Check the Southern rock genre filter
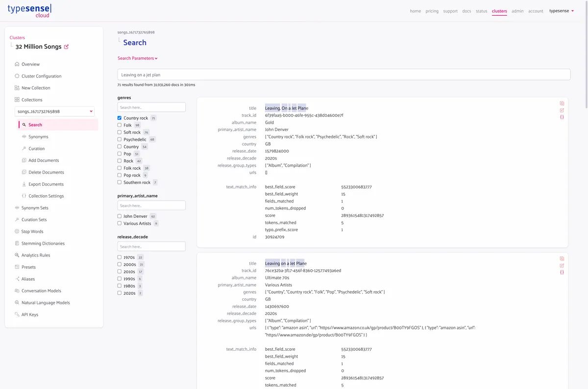The width and height of the screenshot is (588, 389). [120, 182]
